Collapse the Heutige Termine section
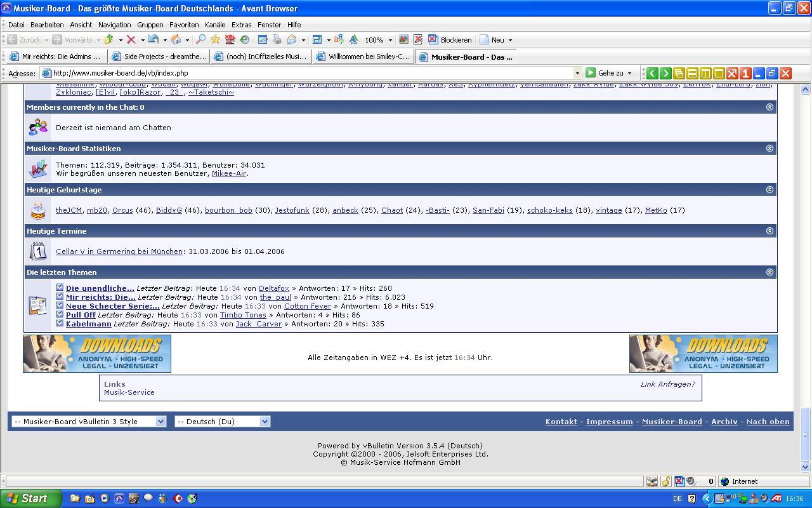Viewport: 812px width, 508px height. (769, 231)
